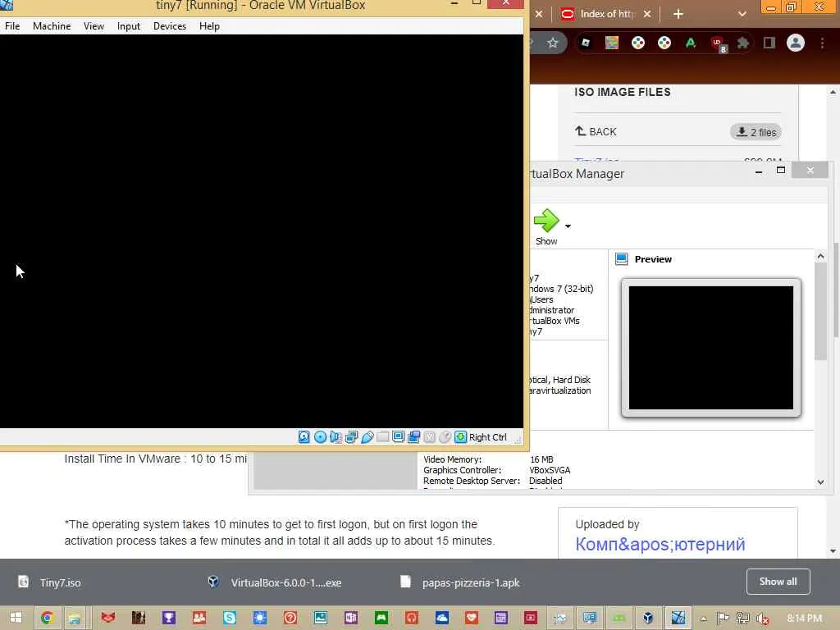
Task: Expand the dropdown arrow beside Show button
Action: click(x=568, y=226)
